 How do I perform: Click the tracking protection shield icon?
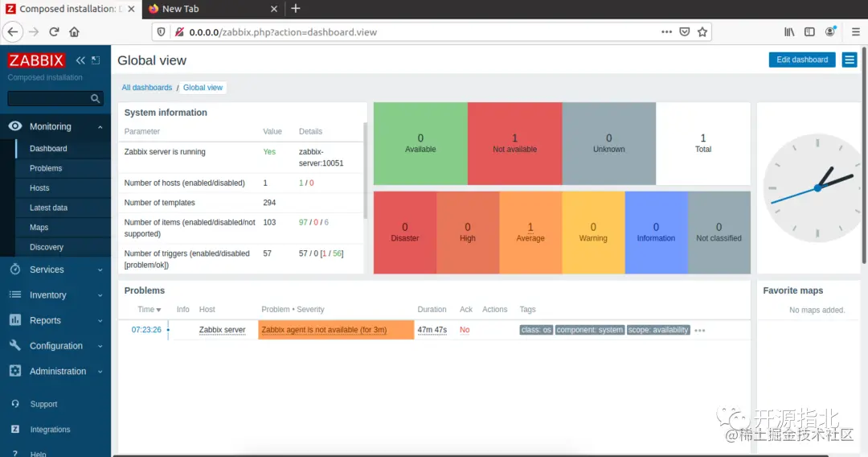click(161, 32)
